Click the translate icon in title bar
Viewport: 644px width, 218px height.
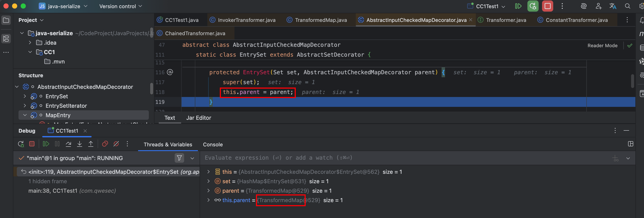point(613,6)
